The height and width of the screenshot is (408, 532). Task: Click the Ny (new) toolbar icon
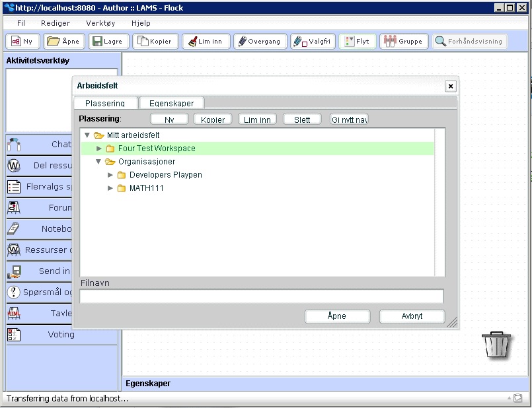pos(16,41)
